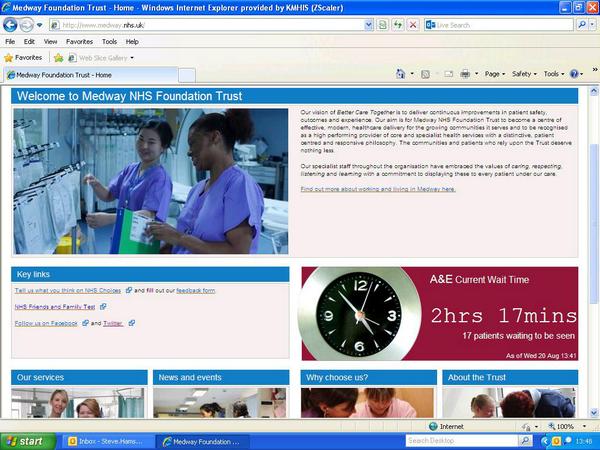Screen dimensions: 600x450
Task: Click the browser Forward button
Action: click(x=26, y=25)
